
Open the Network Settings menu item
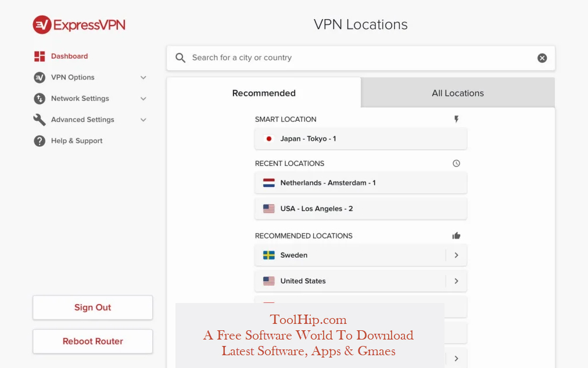click(80, 99)
